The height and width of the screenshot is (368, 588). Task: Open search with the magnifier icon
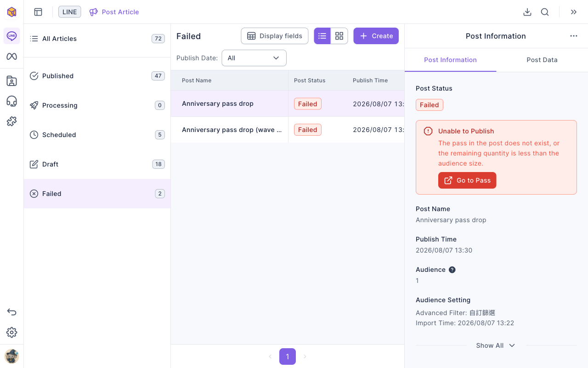coord(545,12)
